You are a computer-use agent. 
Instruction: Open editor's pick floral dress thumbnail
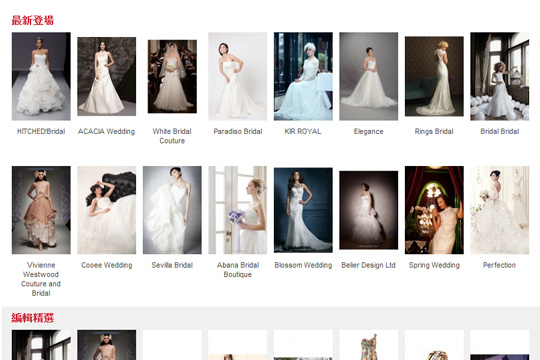tap(368, 345)
